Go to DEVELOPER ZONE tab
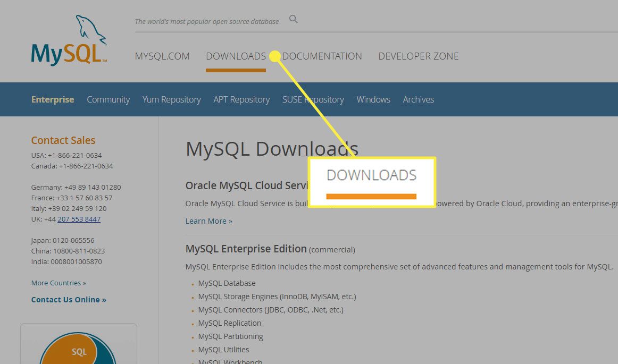Viewport: 618px width, 364px height. [x=419, y=56]
